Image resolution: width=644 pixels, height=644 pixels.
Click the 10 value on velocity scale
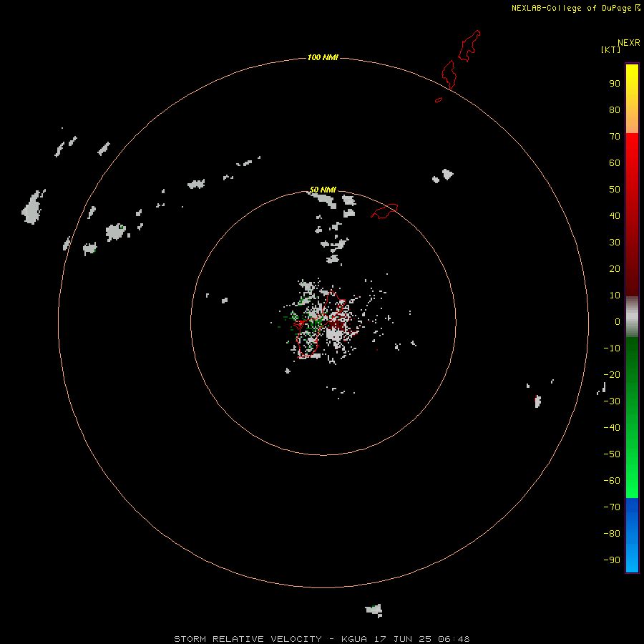(x=615, y=296)
